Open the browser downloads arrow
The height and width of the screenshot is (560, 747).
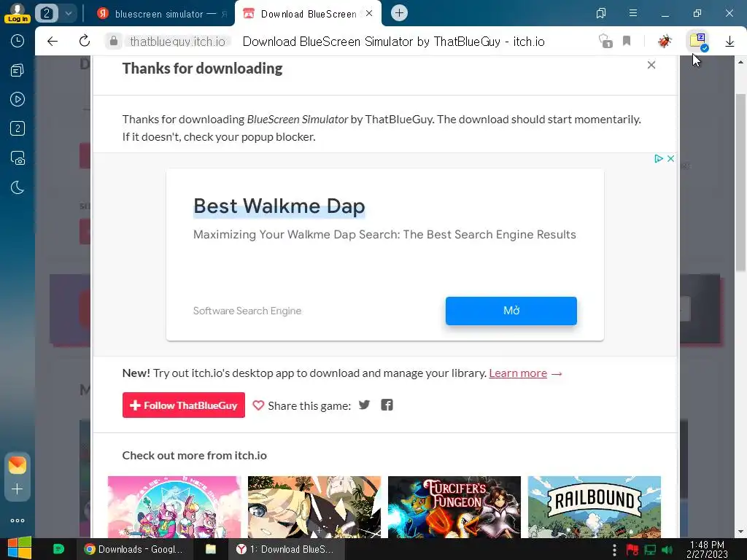coord(729,42)
